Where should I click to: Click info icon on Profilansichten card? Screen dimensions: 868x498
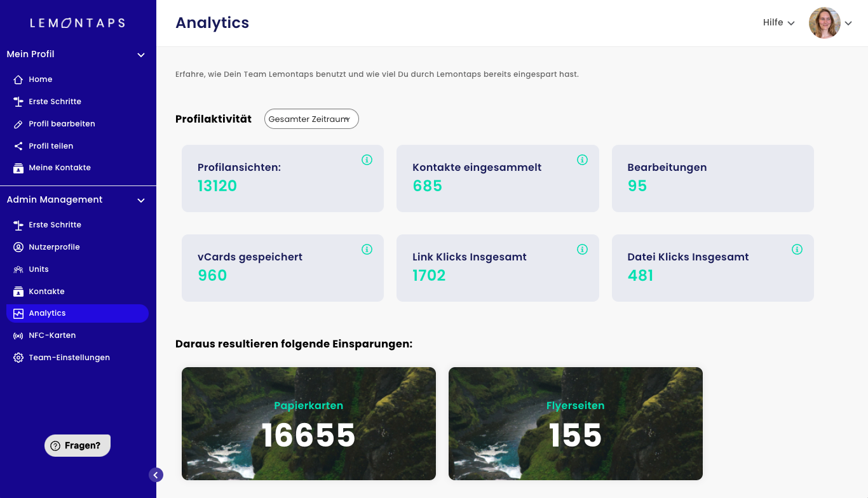367,160
